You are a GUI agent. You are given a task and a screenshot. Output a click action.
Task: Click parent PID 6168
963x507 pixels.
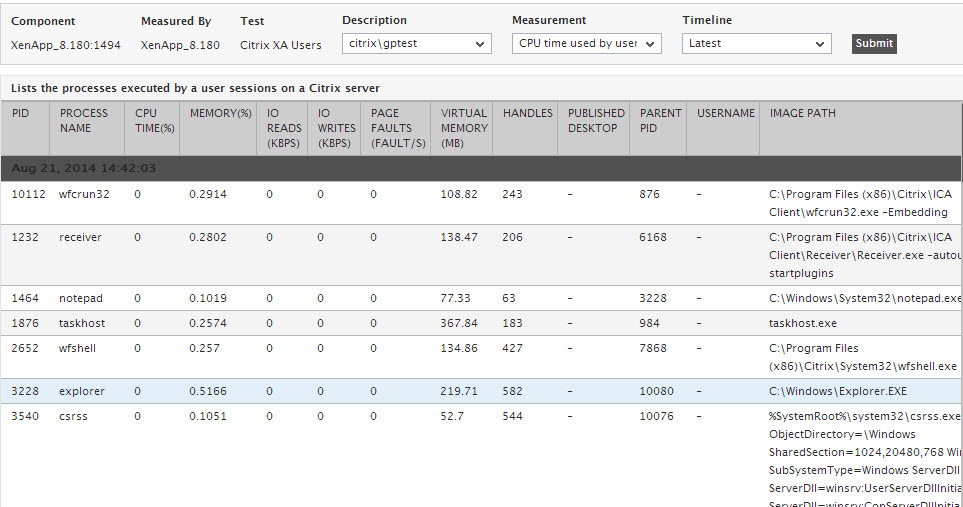pyautogui.click(x=653, y=237)
